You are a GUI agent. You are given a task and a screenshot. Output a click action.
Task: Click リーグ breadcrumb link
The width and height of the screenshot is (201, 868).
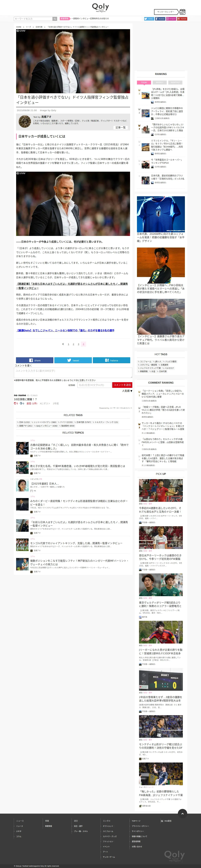pos(28,27)
